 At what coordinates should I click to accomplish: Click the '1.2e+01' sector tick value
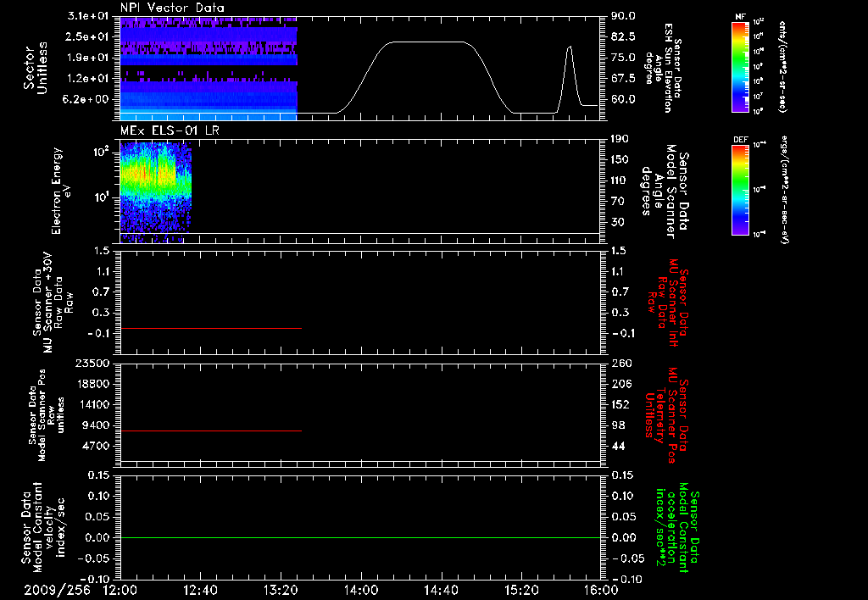click(x=86, y=79)
